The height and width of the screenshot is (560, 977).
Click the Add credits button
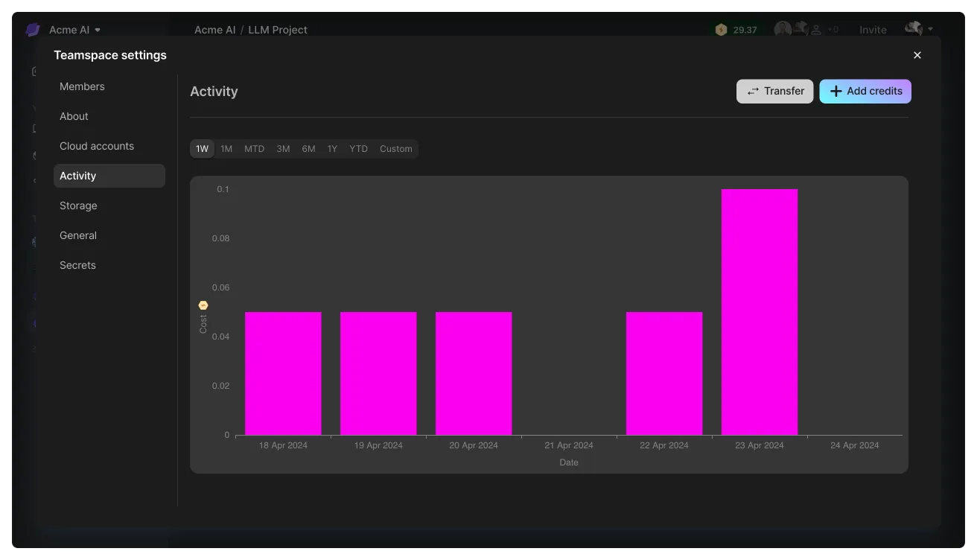click(865, 91)
